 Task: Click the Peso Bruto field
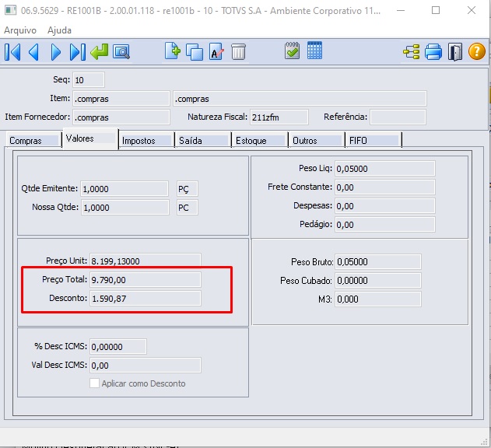tap(378, 262)
